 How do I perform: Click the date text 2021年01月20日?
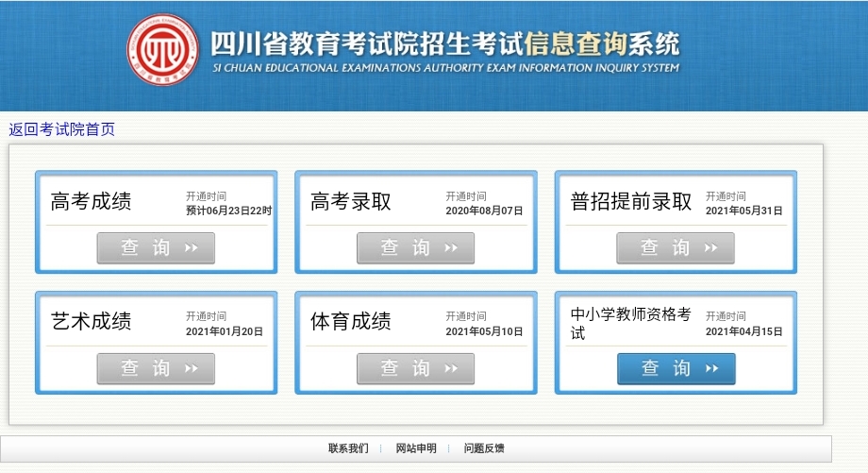tap(224, 331)
